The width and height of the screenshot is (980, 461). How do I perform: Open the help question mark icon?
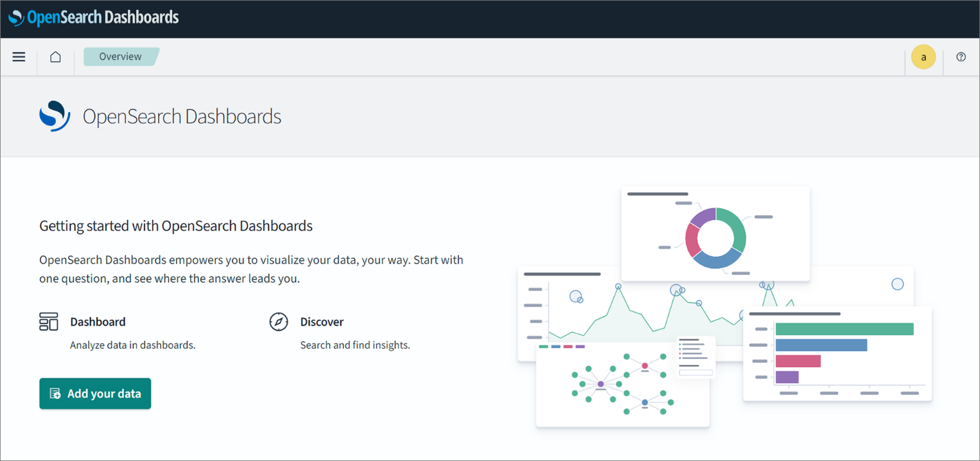(961, 57)
